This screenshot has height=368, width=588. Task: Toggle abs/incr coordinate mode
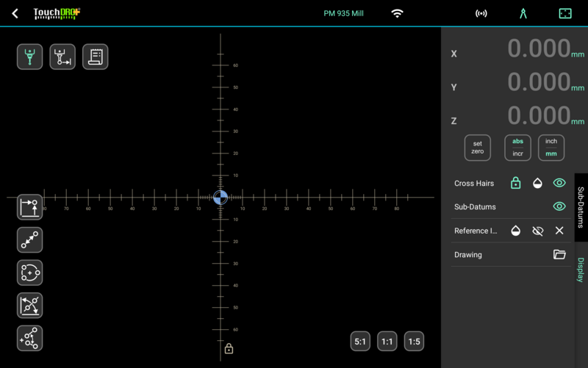[518, 148]
